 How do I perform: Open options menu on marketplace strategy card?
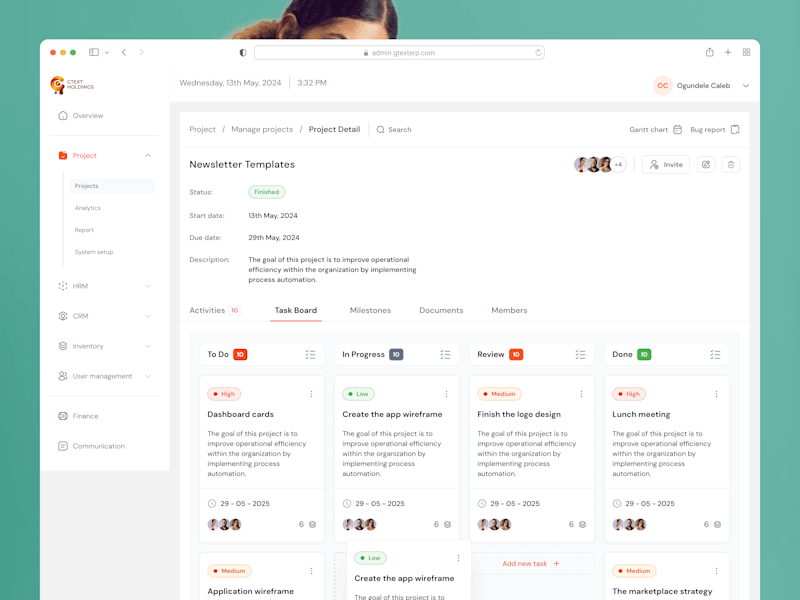click(716, 571)
